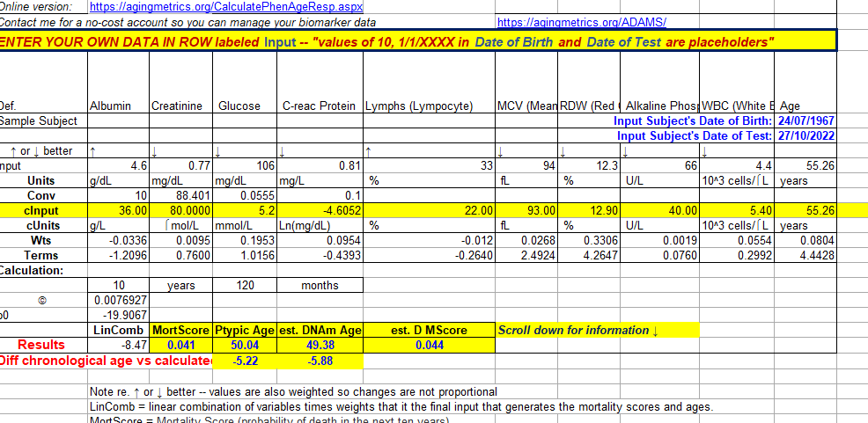Select the cInput WBC value 5.40
The height and width of the screenshot is (423, 868).
click(x=737, y=211)
